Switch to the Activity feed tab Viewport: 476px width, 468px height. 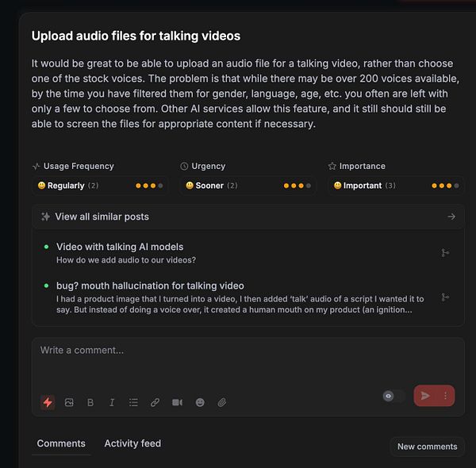[132, 443]
